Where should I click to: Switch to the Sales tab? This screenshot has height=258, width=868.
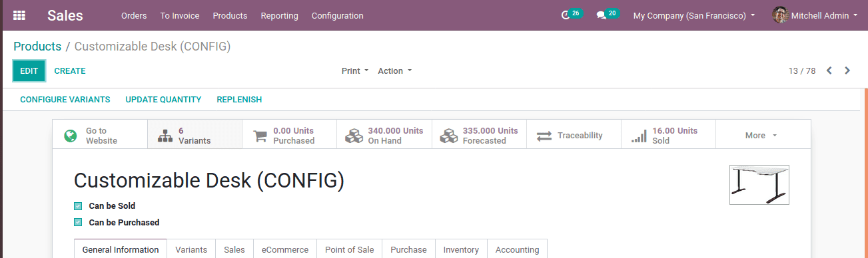tap(234, 249)
